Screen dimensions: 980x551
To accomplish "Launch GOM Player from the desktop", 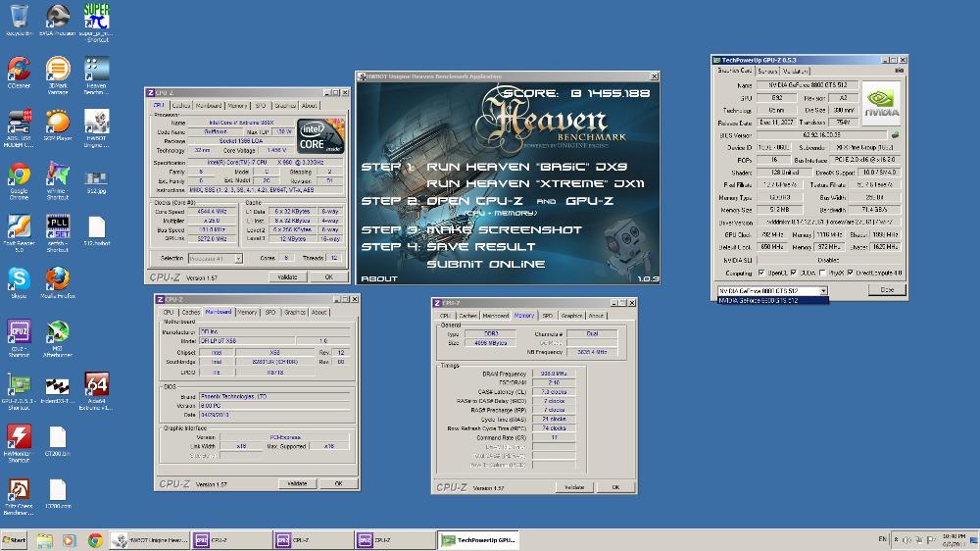I will point(58,125).
